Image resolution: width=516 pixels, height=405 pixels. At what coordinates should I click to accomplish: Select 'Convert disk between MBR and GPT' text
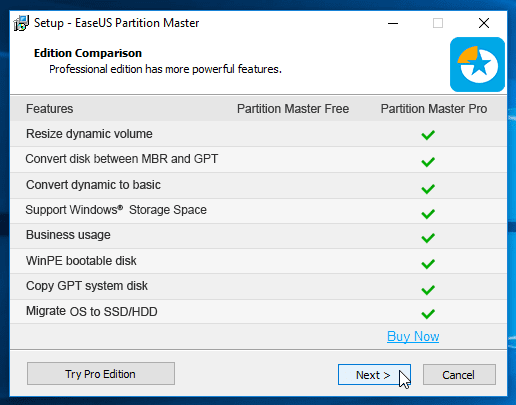point(122,159)
